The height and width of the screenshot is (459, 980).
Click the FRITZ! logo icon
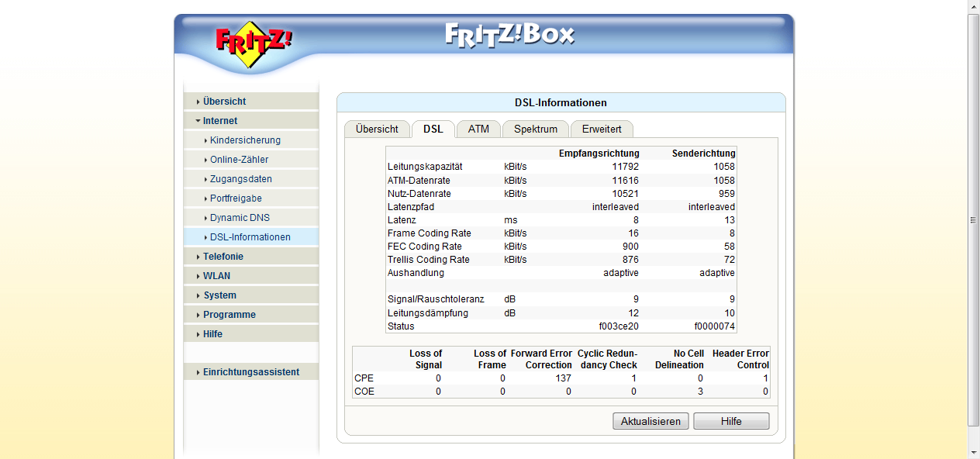coord(253,43)
